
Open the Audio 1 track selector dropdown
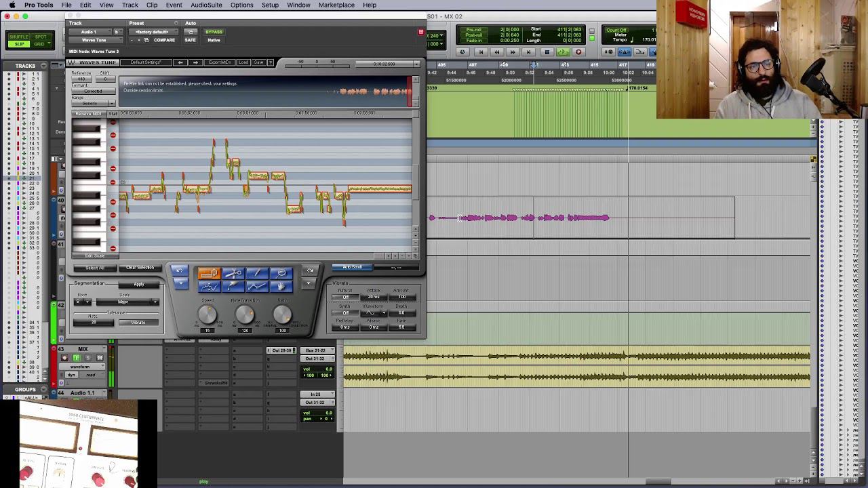pos(89,32)
